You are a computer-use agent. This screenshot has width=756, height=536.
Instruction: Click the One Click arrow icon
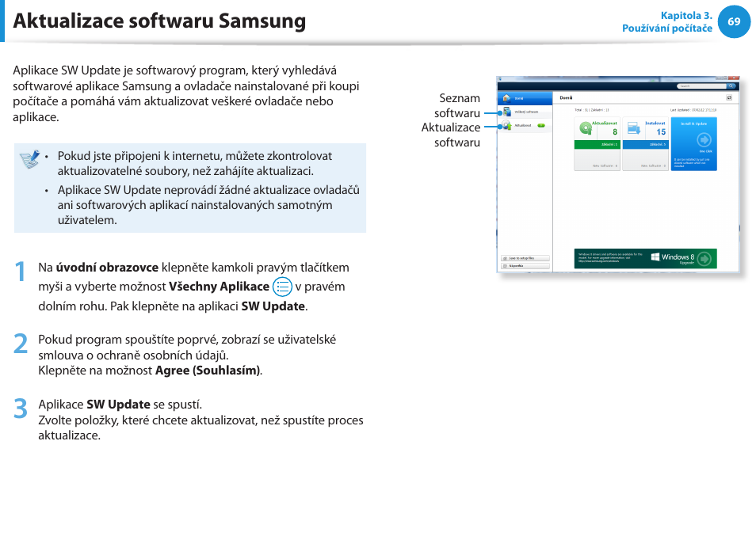click(704, 139)
